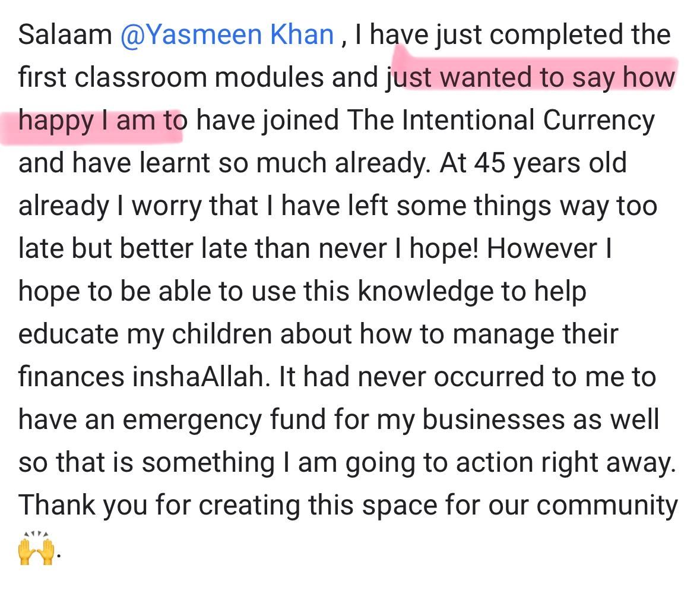Click the highlighted text "just wanted to say how"
Viewport: 700px width, 590px height.
(531, 78)
